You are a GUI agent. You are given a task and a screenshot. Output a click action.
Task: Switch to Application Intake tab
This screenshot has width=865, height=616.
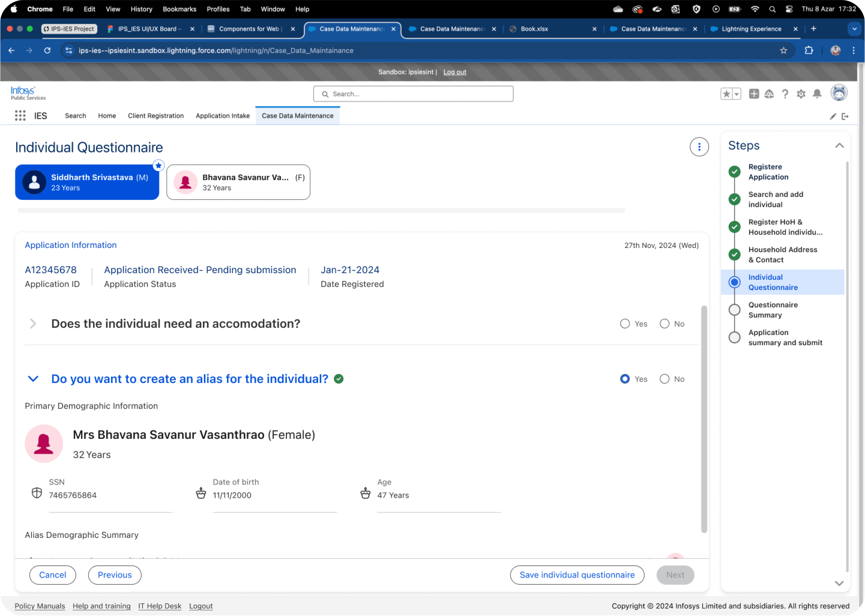223,116
